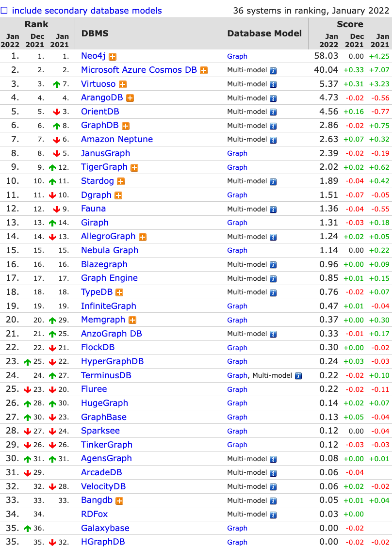The image size is (392, 548).
Task: Click the plus icon next to GraphDB
Action: coord(126,126)
